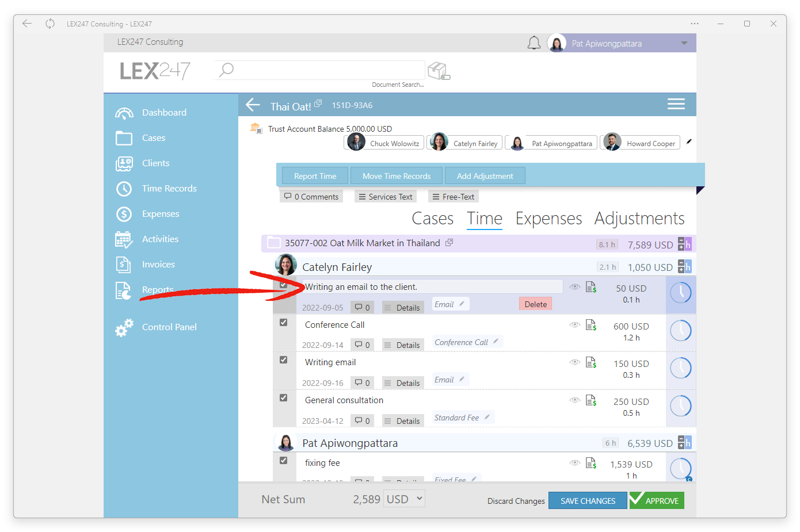Image resolution: width=800 pixels, height=532 pixels.
Task: Click the invoice document icon on Writing email row
Action: pos(591,362)
